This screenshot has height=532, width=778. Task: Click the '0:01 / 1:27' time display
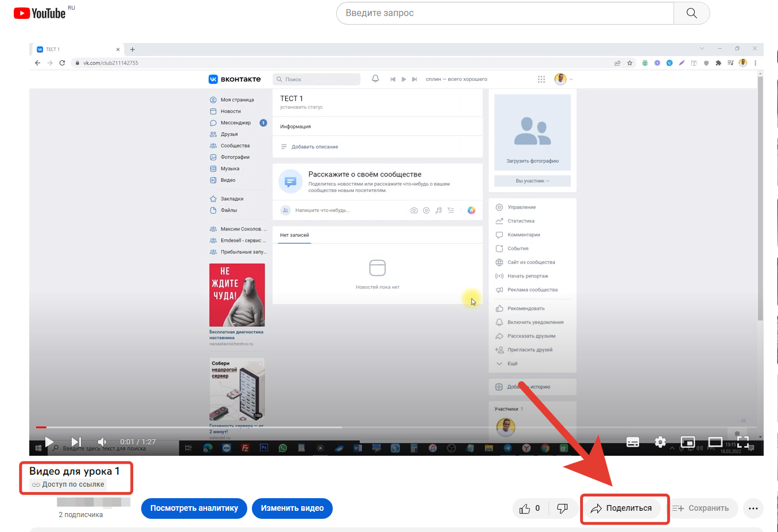[x=138, y=442]
